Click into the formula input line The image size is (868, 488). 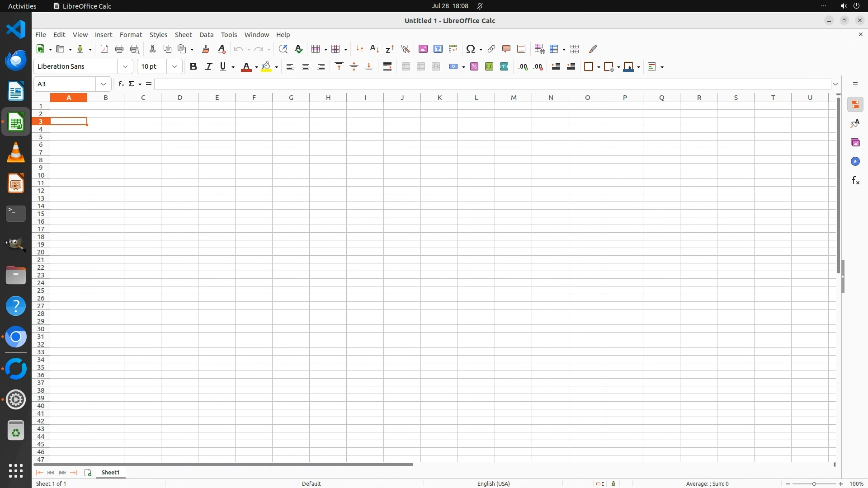(x=492, y=84)
